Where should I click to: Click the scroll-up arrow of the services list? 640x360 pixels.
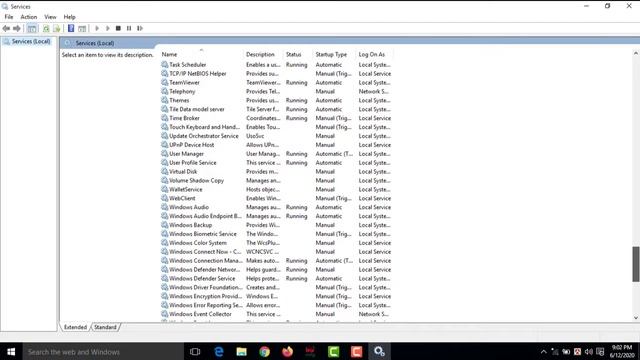(x=636, y=53)
